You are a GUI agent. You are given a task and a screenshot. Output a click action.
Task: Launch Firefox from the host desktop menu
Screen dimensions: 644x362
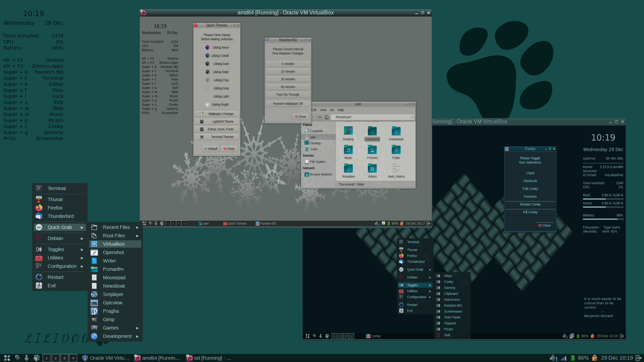pyautogui.click(x=60, y=208)
